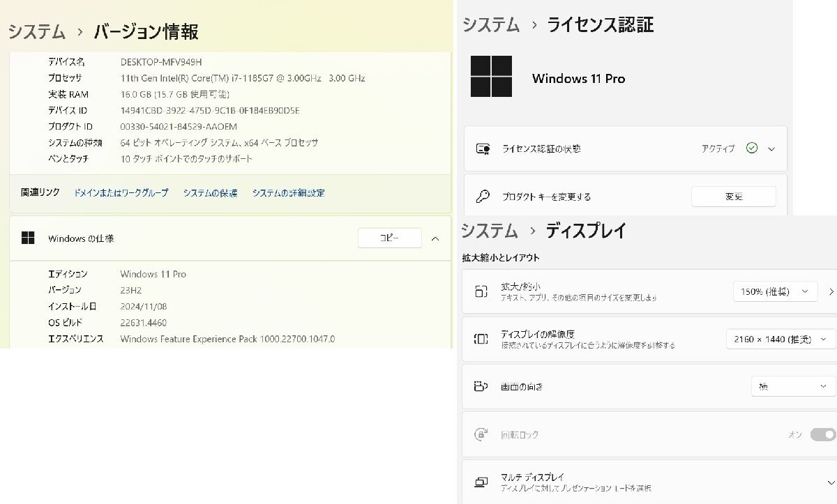The height and width of the screenshot is (504, 837).
Task: Click the ディスプレイ page title
Action: pos(586,230)
